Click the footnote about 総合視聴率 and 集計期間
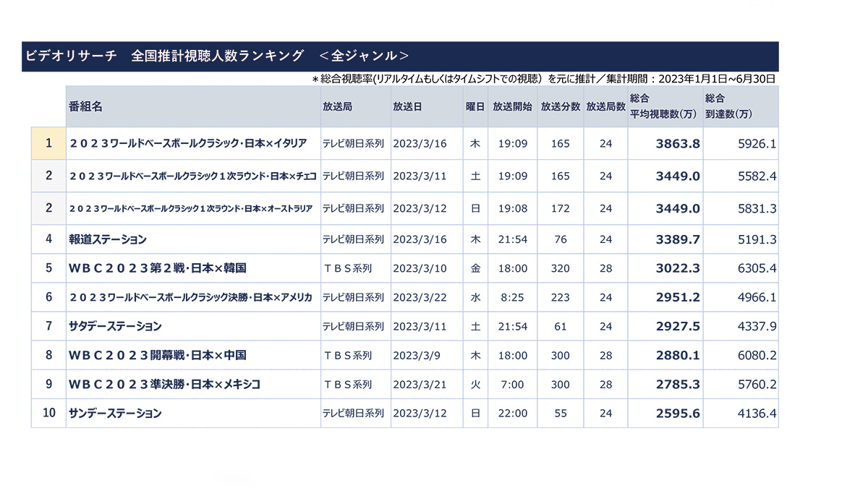 click(544, 79)
